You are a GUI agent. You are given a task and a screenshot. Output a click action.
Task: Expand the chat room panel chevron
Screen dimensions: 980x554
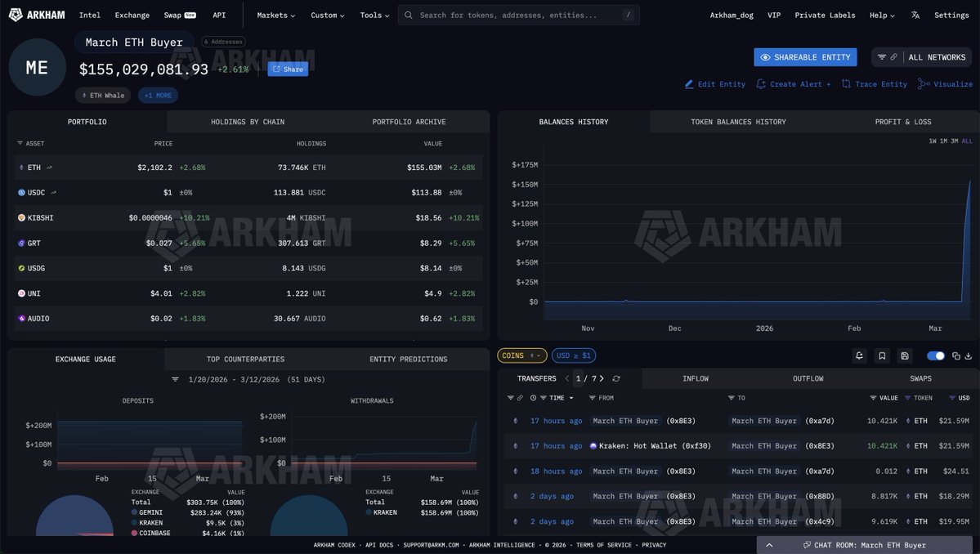pyautogui.click(x=769, y=545)
